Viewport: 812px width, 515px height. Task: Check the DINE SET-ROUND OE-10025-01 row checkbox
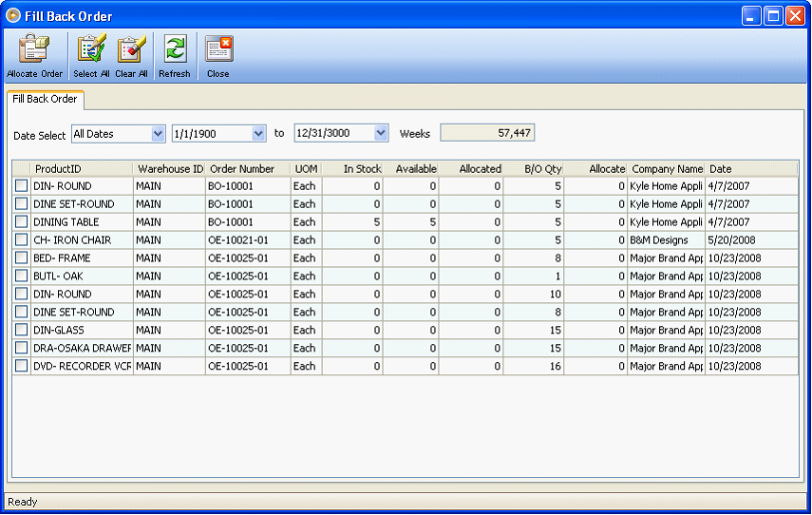pos(21,312)
